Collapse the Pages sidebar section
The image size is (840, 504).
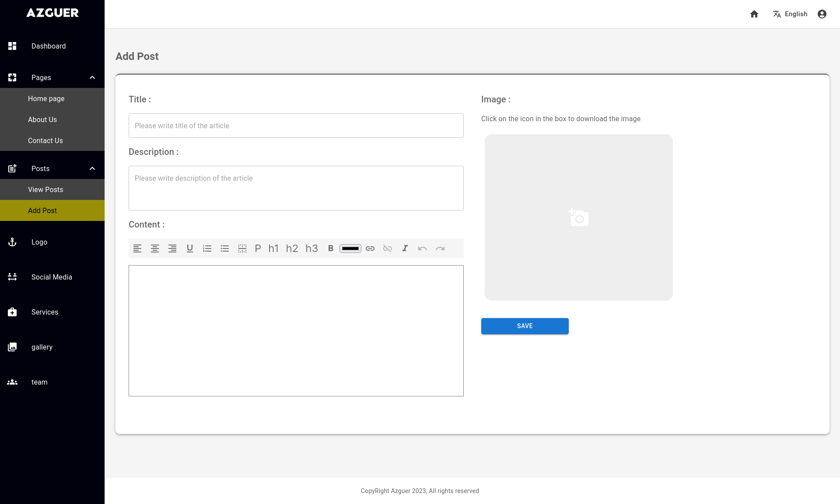point(92,77)
